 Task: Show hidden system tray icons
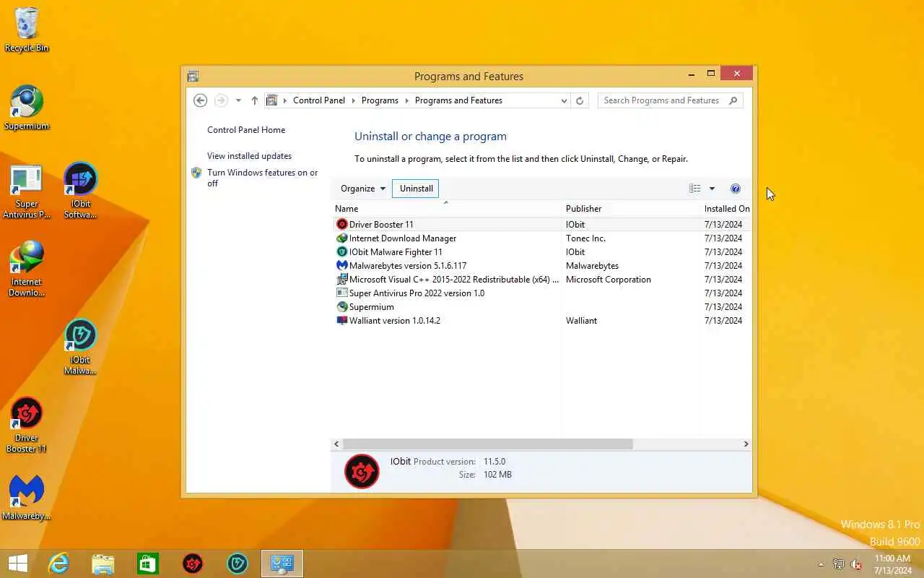point(821,564)
